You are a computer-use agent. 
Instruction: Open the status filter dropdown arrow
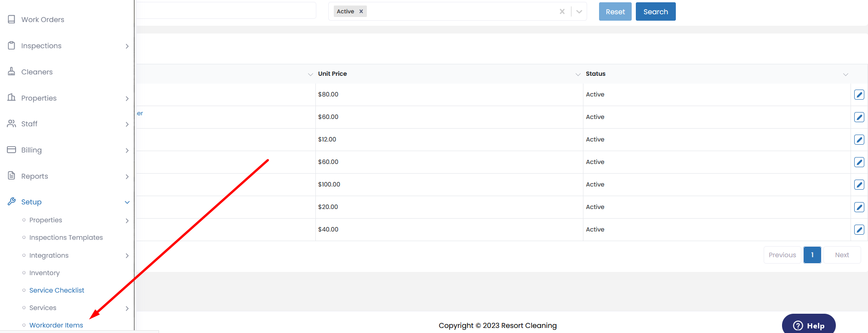pos(579,11)
